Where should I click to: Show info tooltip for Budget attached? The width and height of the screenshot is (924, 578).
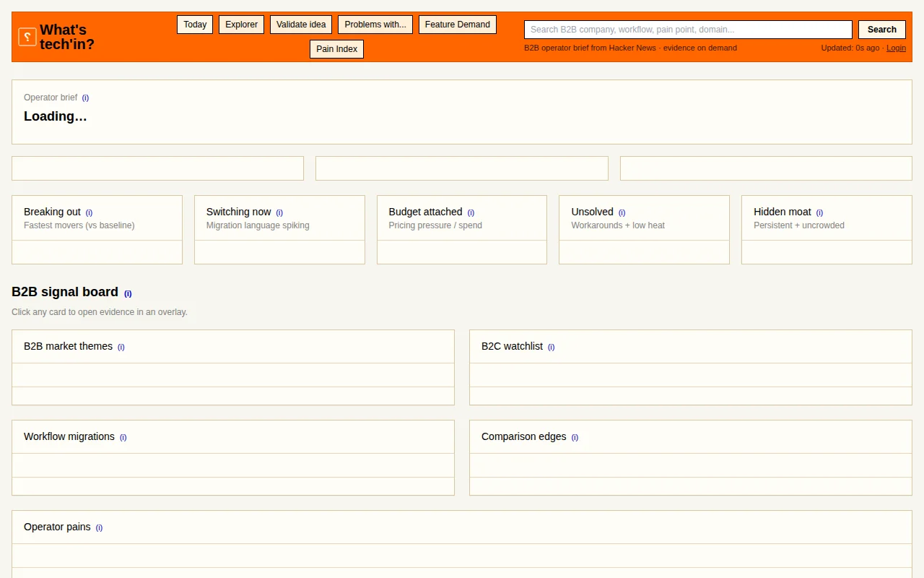[x=471, y=212]
